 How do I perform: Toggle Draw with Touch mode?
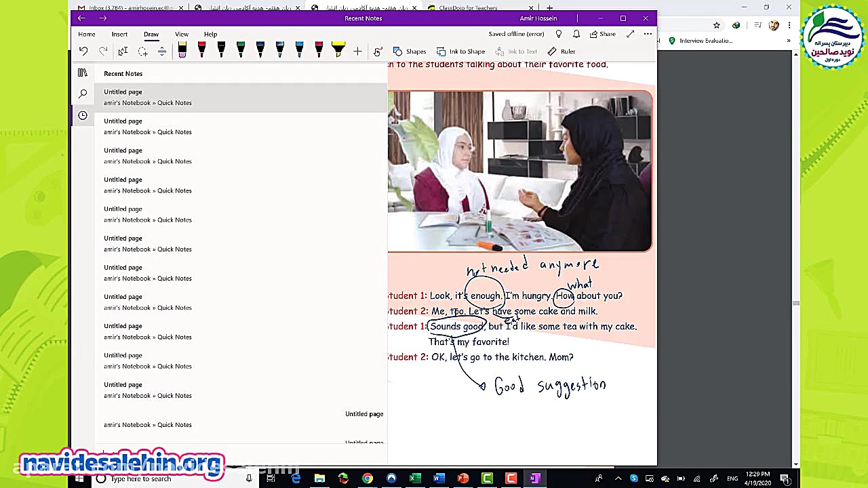378,52
